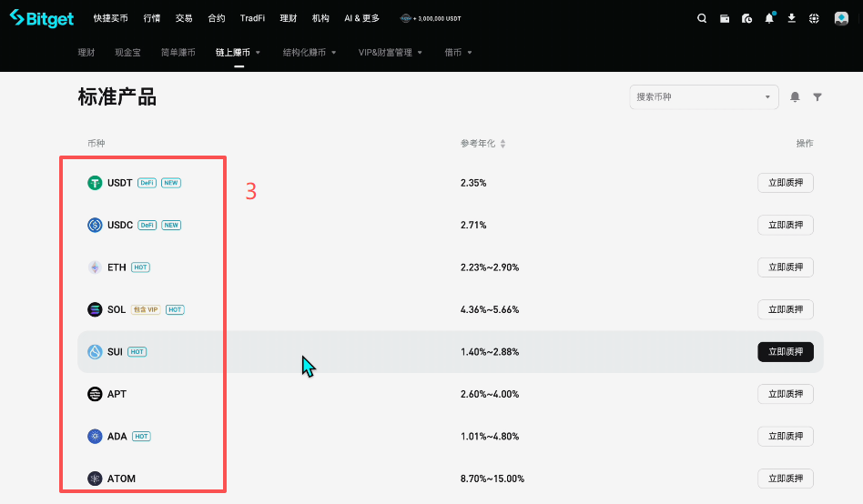
Task: Click the 1.01%~4.80% rate value
Action: [490, 437]
